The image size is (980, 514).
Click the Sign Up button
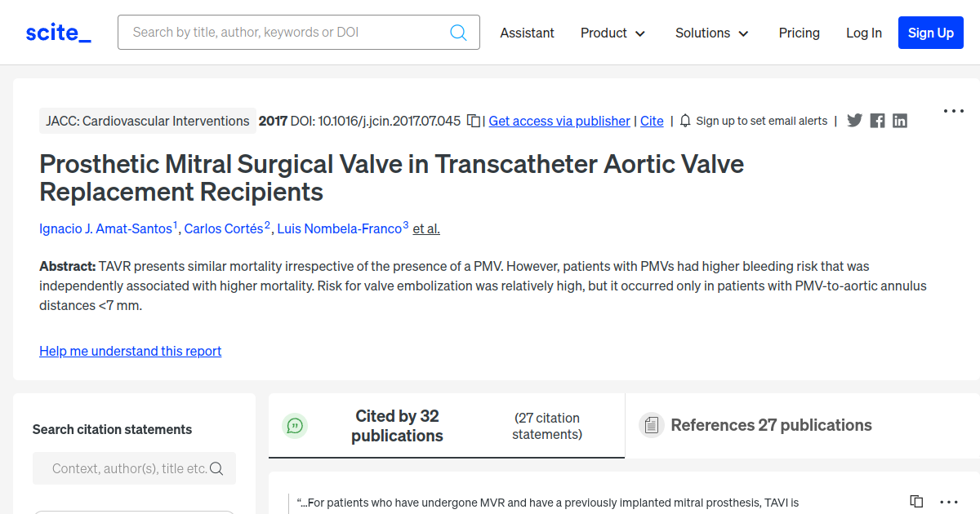point(931,33)
